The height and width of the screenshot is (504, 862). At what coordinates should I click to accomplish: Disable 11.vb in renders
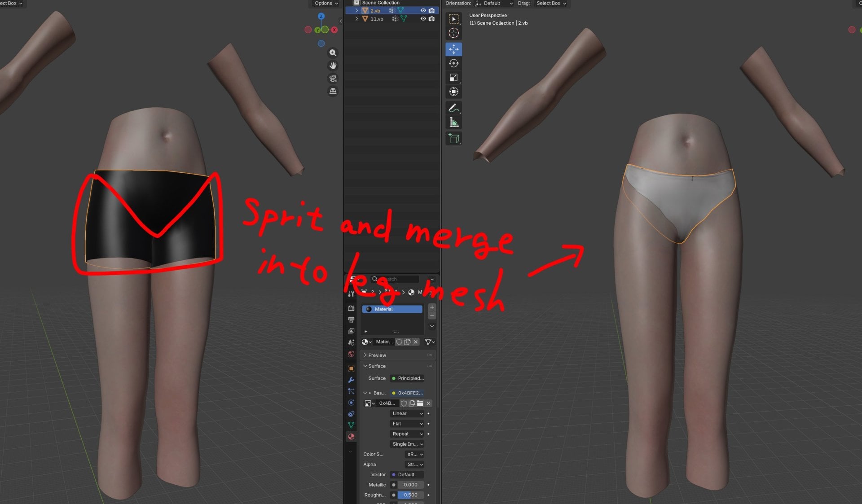tap(431, 19)
